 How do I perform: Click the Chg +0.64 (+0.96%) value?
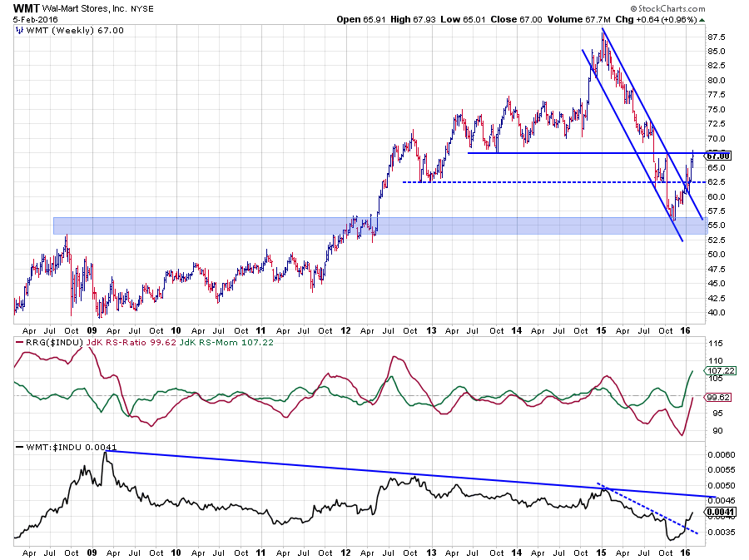pos(657,20)
